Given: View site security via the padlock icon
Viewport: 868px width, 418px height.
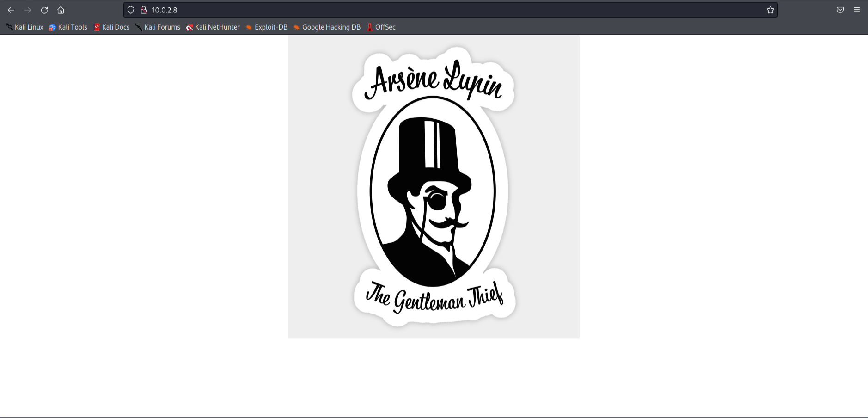Looking at the screenshot, I should [144, 10].
